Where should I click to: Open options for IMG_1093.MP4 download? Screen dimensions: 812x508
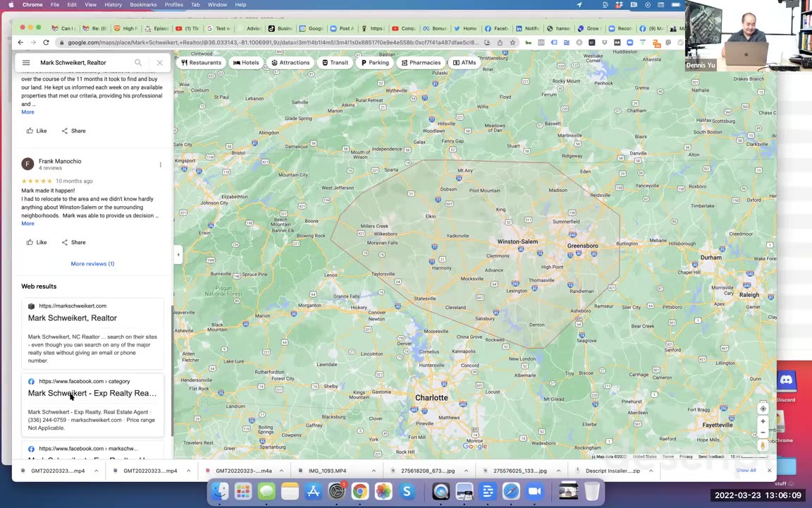(x=374, y=471)
